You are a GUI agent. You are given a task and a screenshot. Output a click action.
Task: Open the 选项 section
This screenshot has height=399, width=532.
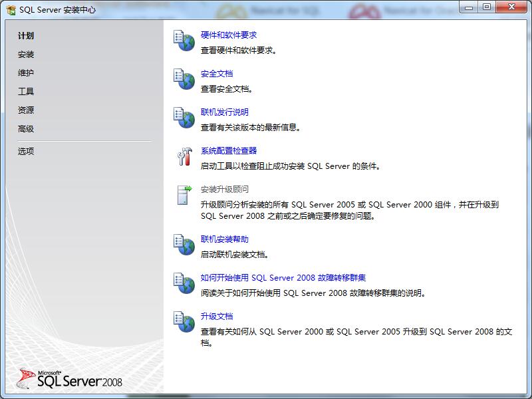pos(25,151)
